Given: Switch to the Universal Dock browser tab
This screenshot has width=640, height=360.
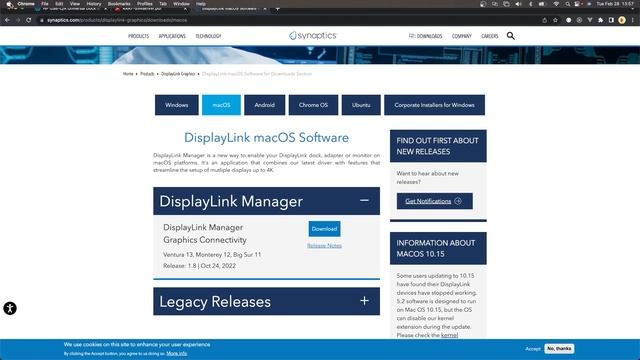Looking at the screenshot, I should pos(71,8).
